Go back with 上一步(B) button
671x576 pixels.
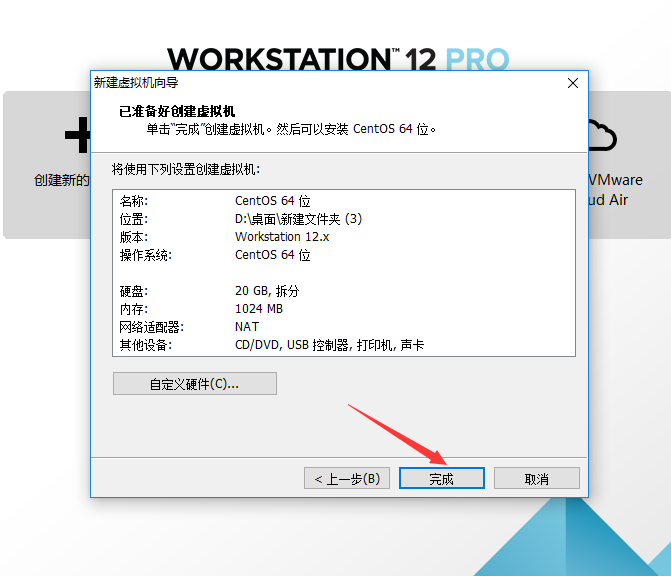pyautogui.click(x=347, y=478)
